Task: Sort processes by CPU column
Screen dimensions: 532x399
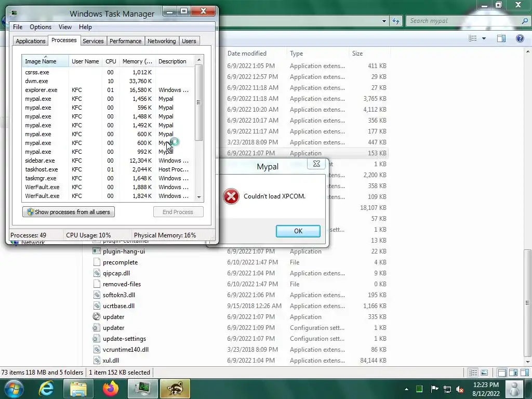Action: (111, 61)
